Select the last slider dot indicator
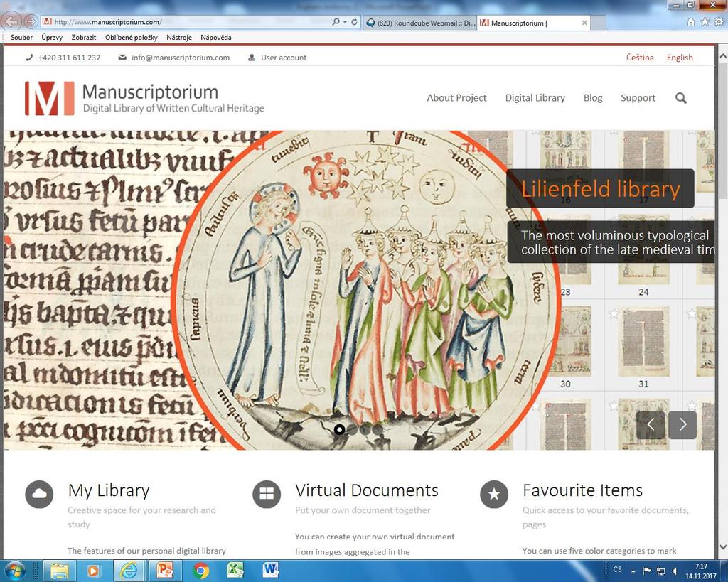 tap(378, 430)
